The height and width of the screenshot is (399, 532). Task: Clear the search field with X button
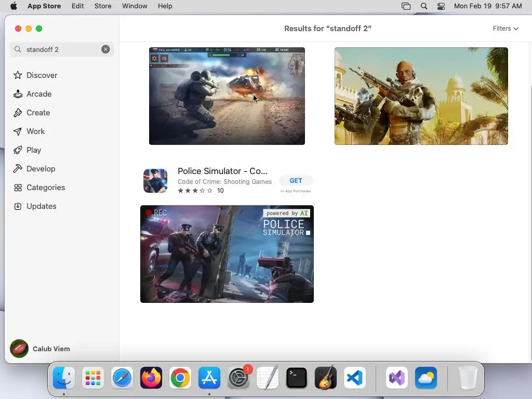(105, 49)
